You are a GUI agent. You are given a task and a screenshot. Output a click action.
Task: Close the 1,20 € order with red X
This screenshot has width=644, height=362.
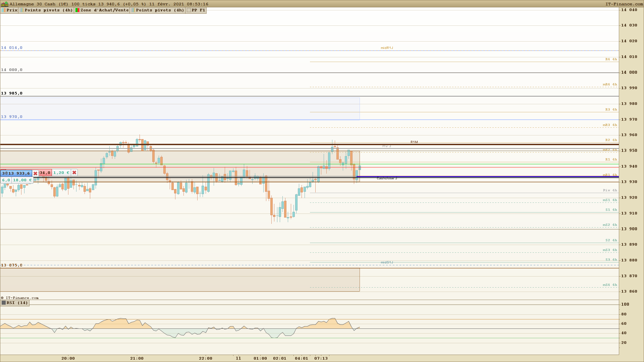(x=74, y=173)
